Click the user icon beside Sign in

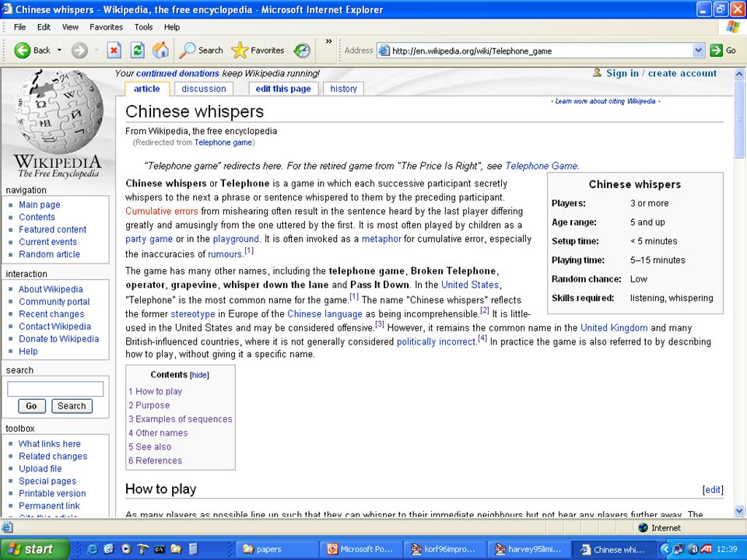[597, 72]
